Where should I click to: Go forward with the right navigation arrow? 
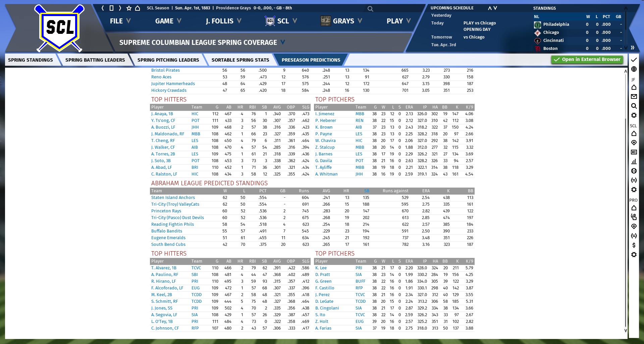120,8
